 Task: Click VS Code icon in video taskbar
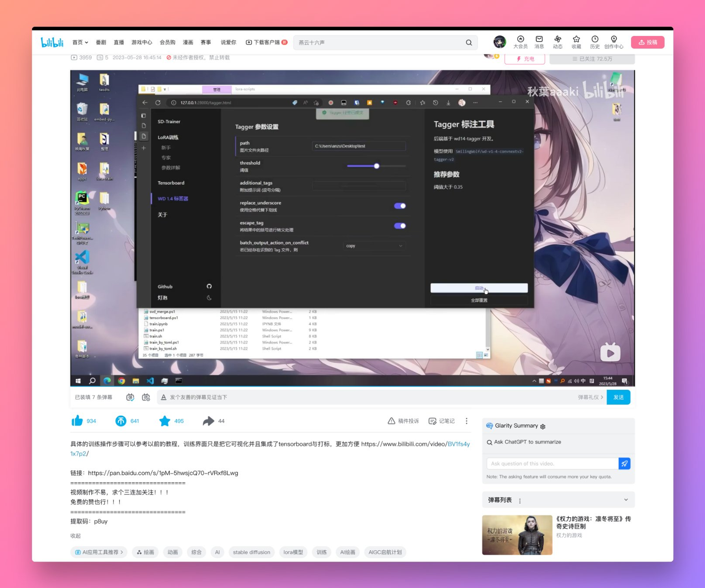(150, 381)
